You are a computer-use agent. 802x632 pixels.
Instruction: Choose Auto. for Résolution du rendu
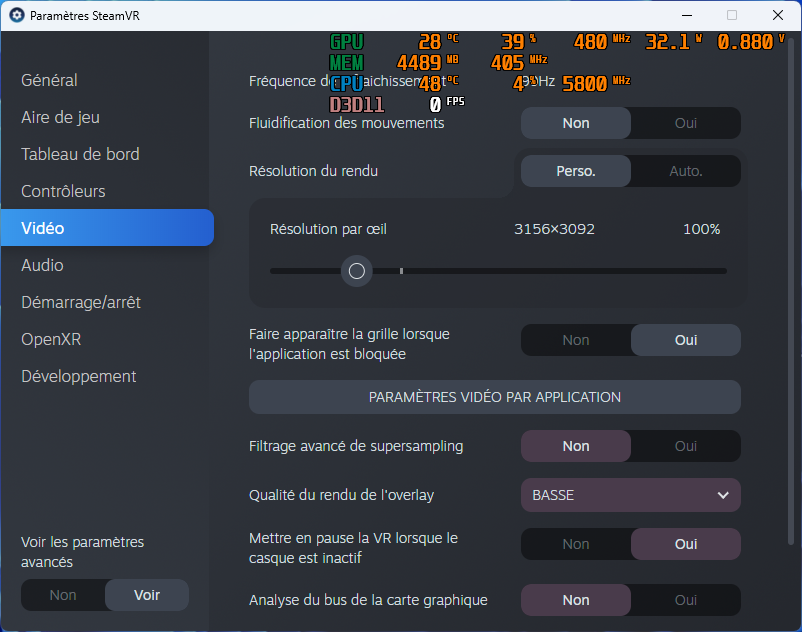click(686, 171)
